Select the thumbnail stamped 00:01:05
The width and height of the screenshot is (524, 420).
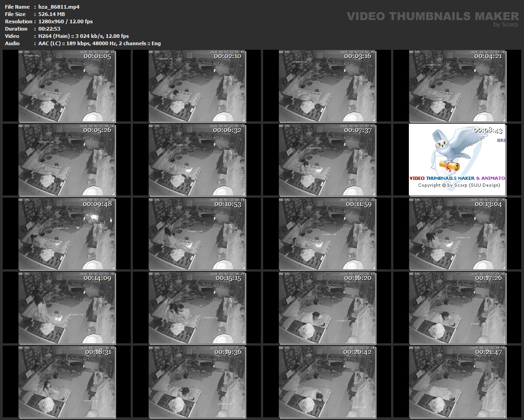67,86
